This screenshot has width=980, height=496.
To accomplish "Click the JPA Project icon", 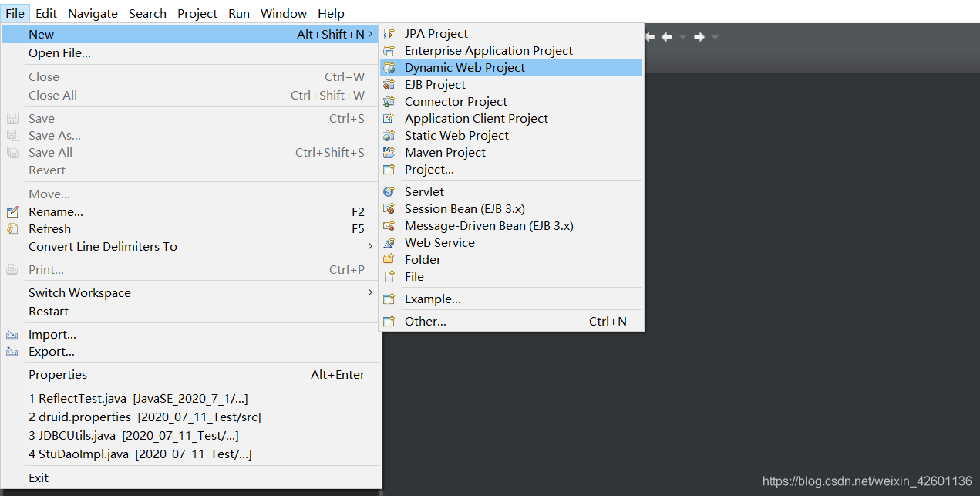I will click(389, 34).
